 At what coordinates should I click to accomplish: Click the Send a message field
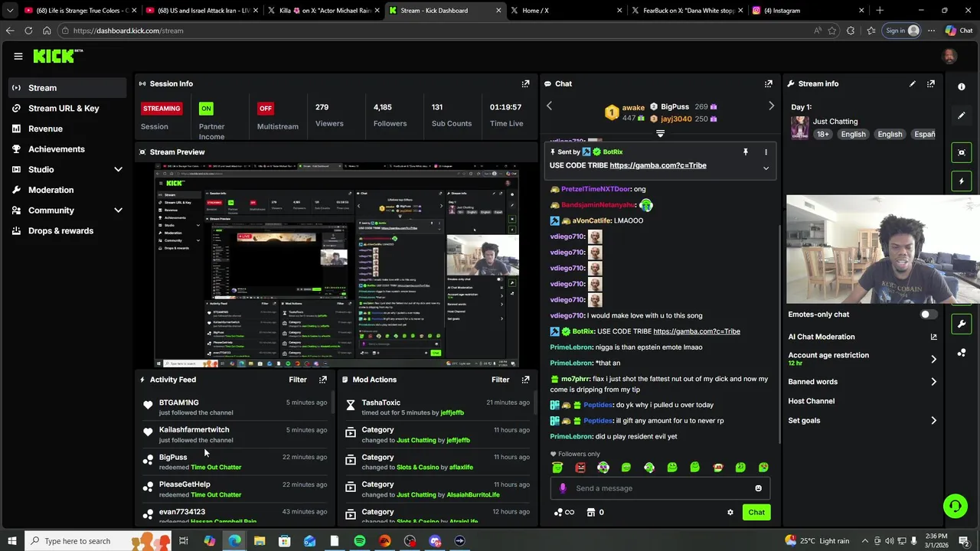660,488
